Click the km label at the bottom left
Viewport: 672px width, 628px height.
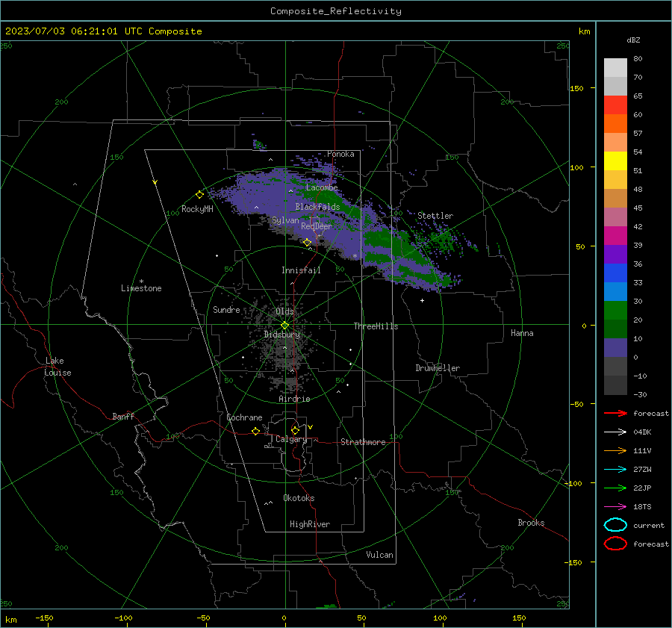click(x=10, y=620)
